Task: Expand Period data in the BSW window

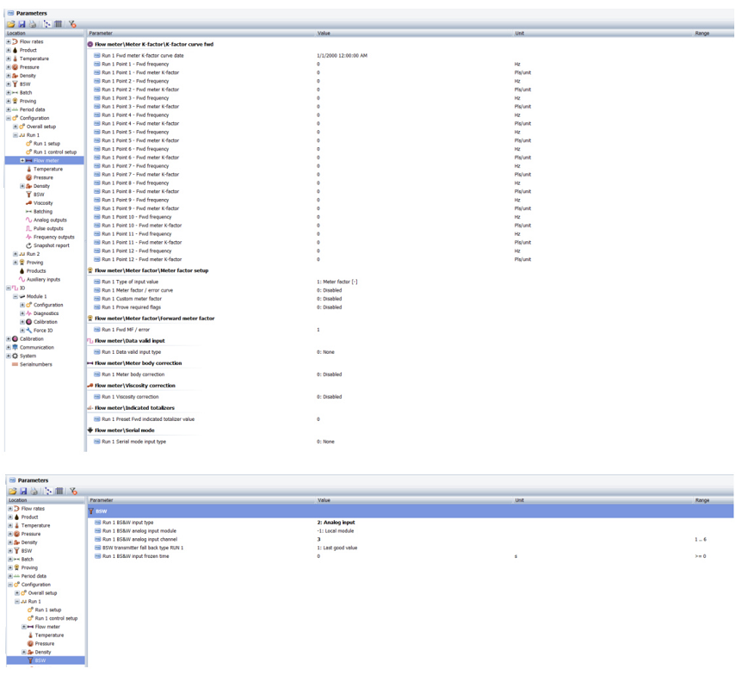Action: 9,576
